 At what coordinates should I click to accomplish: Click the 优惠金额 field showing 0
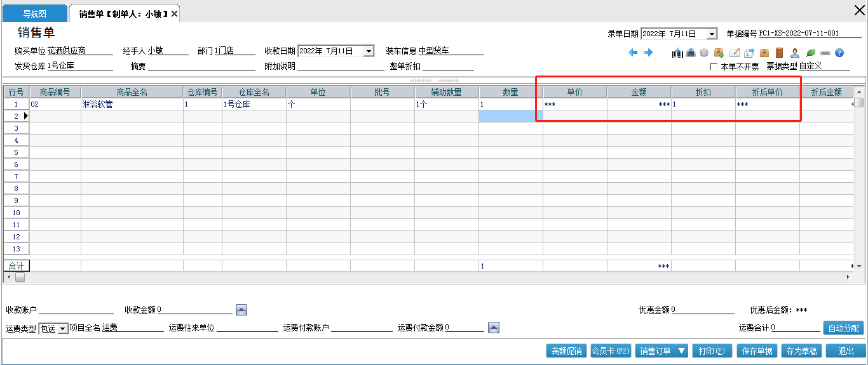click(x=703, y=310)
